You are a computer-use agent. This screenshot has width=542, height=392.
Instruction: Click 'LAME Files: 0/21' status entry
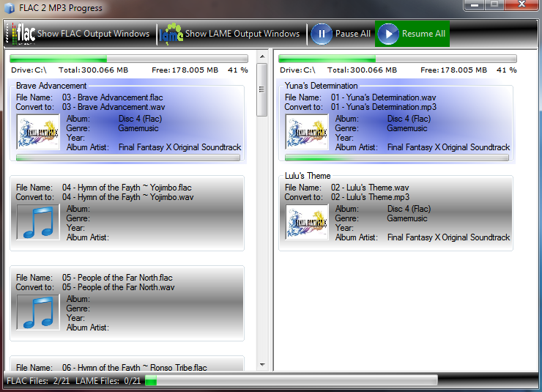click(108, 381)
